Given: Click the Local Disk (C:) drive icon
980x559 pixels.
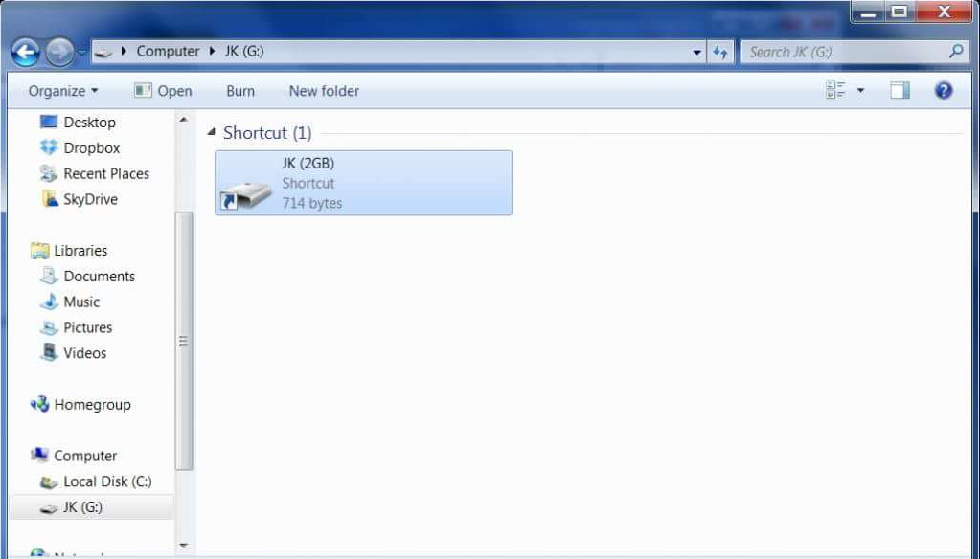Looking at the screenshot, I should tap(49, 482).
